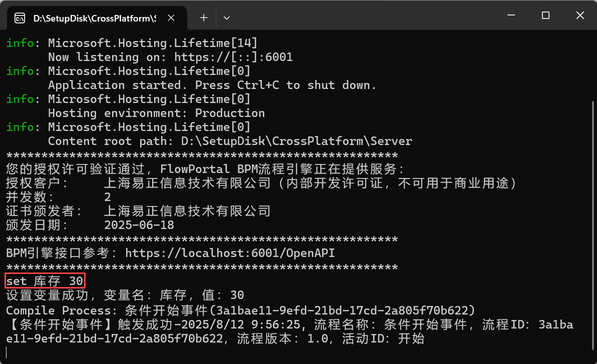Open a new terminal tab
Screen dimensions: 597x364
(203, 17)
